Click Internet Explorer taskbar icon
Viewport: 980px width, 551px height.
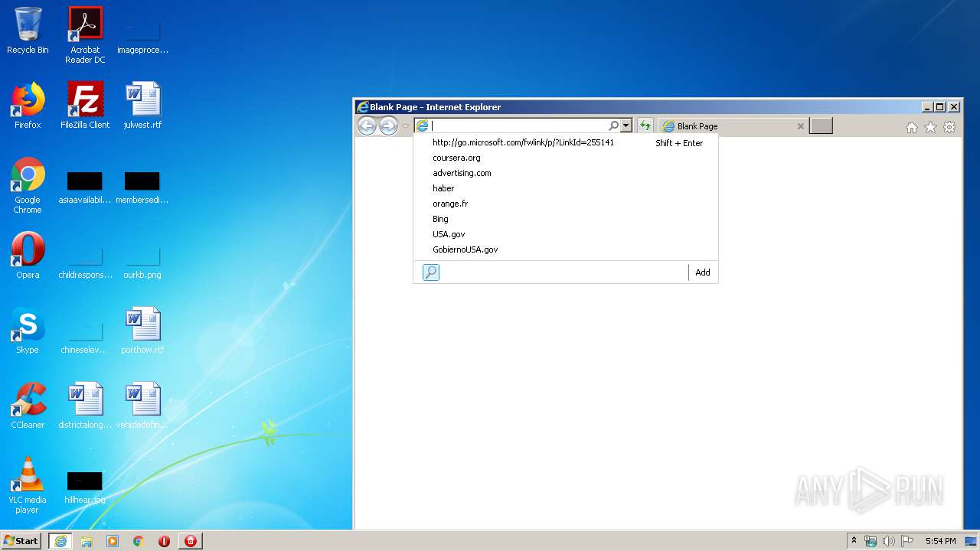(60, 541)
